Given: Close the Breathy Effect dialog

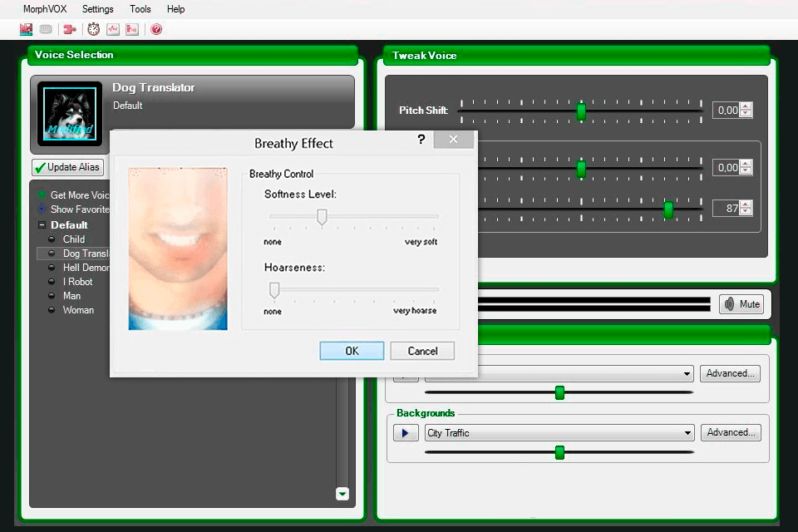Looking at the screenshot, I should coord(454,139).
